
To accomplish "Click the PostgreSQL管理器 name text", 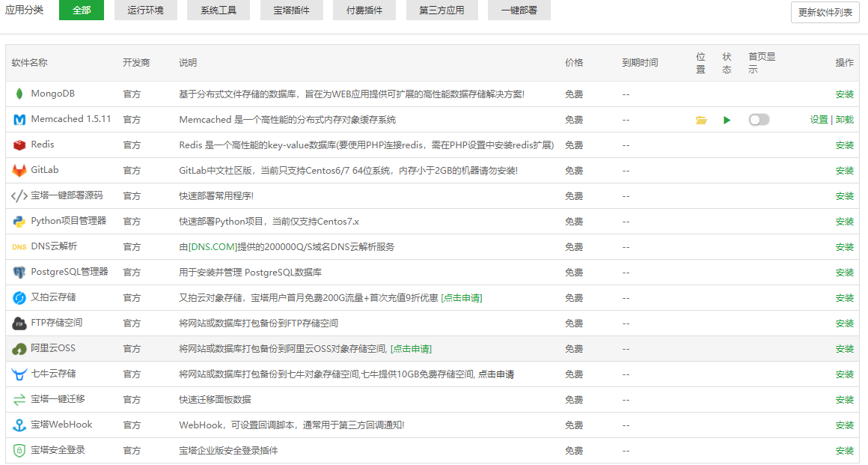I will coord(69,272).
